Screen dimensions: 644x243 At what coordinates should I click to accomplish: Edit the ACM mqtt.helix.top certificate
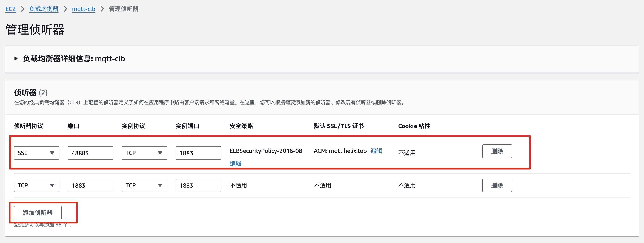376,151
